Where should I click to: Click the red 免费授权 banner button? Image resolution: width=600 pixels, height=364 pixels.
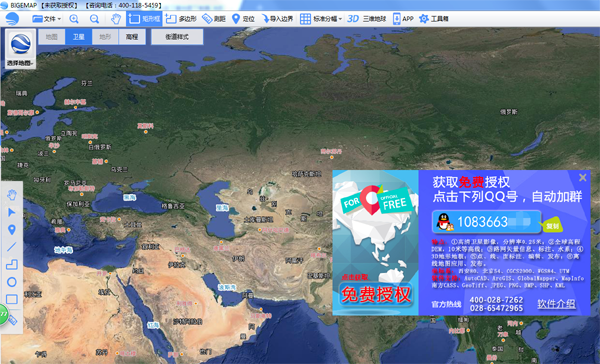[376, 294]
